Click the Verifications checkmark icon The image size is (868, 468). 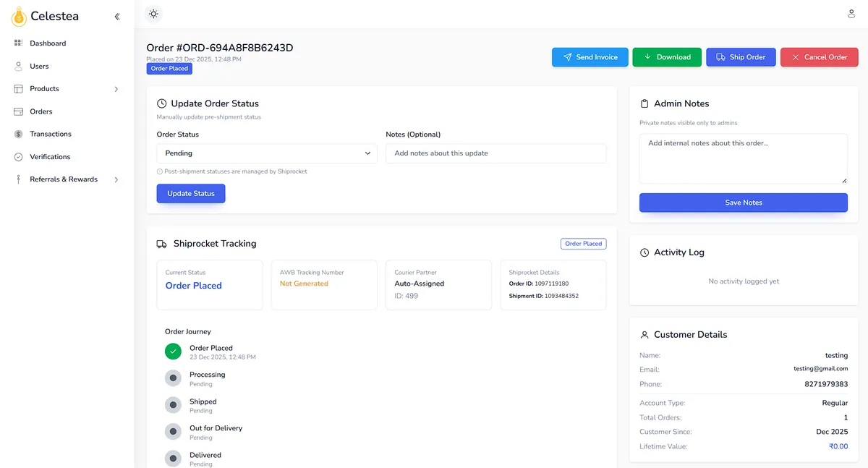tap(18, 157)
